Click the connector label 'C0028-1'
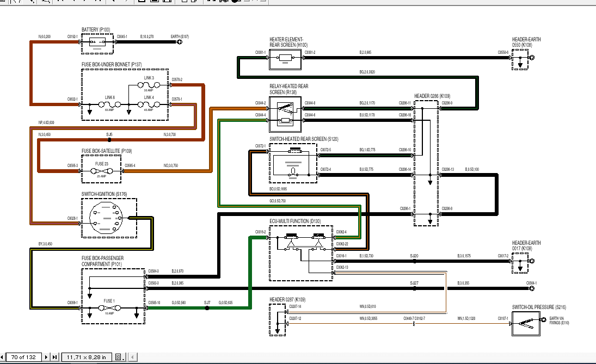This screenshot has width=596, height=364. coord(72,219)
